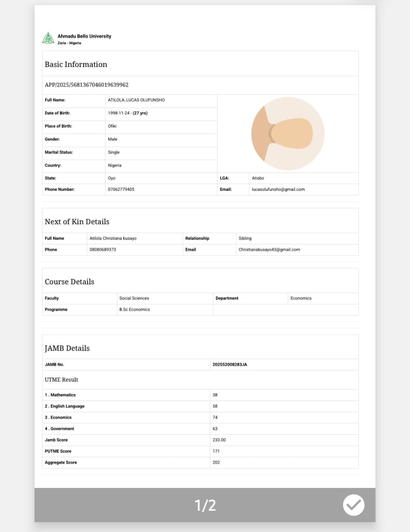Click the UTME Result subheading
The image size is (410, 532).
click(61, 380)
